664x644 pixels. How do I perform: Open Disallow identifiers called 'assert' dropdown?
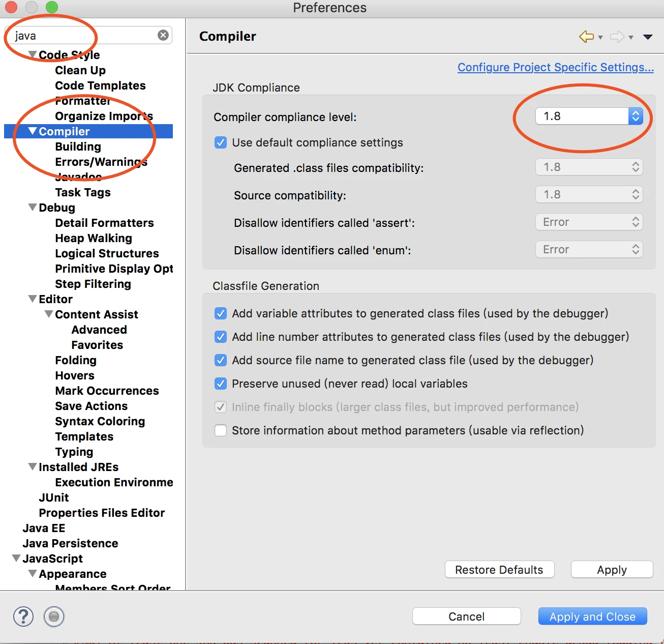[x=589, y=222]
